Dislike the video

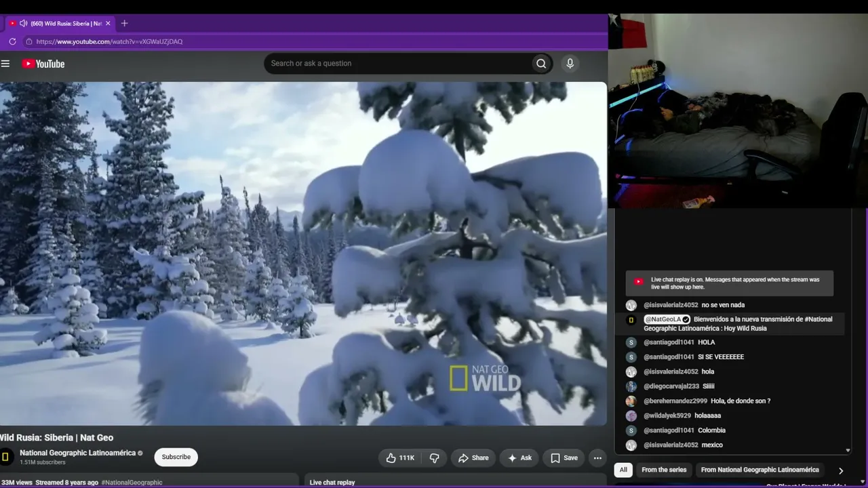435,458
